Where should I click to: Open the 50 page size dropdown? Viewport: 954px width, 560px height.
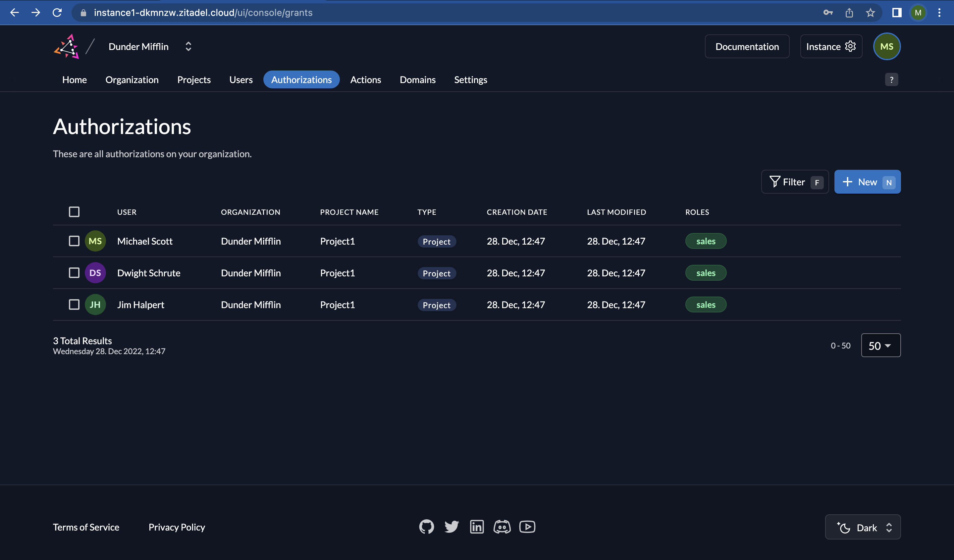coord(880,346)
